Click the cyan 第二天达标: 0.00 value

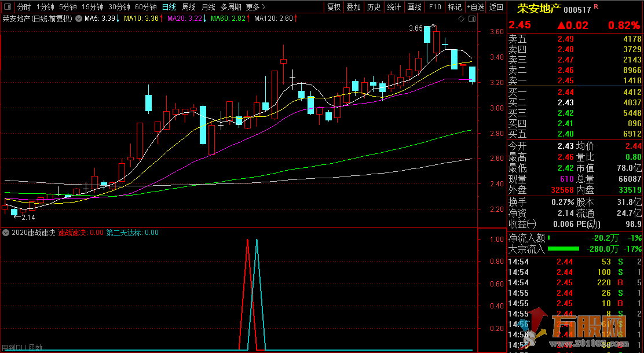(x=132, y=233)
